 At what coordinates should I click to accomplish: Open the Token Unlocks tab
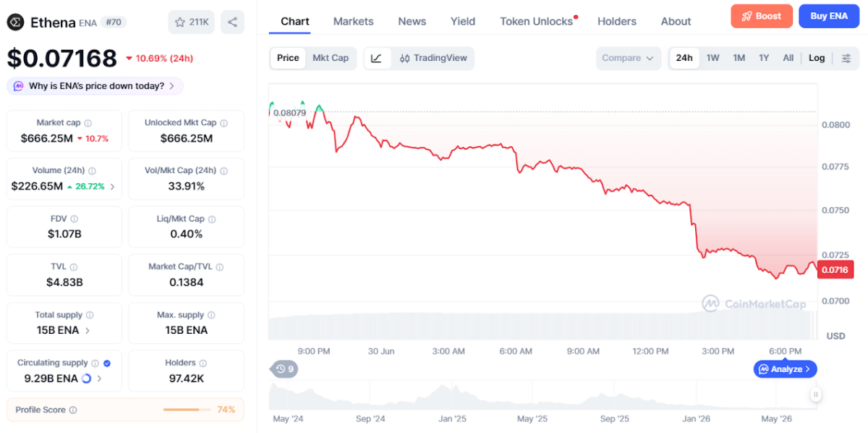537,21
